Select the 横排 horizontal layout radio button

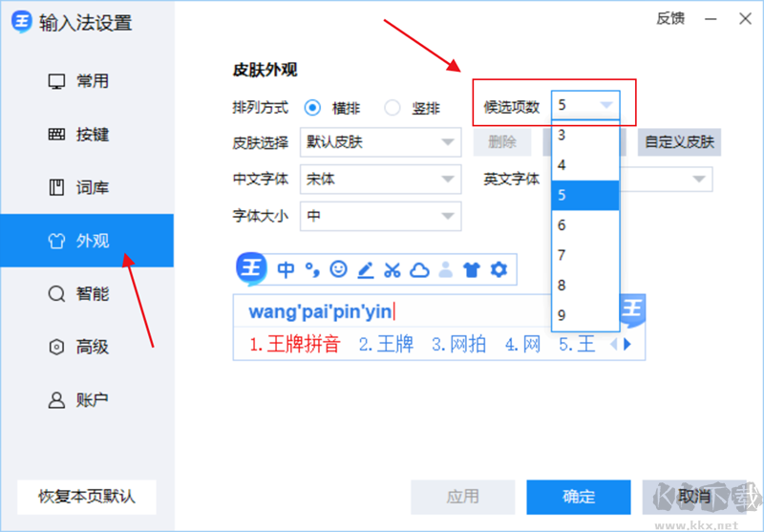tap(312, 108)
